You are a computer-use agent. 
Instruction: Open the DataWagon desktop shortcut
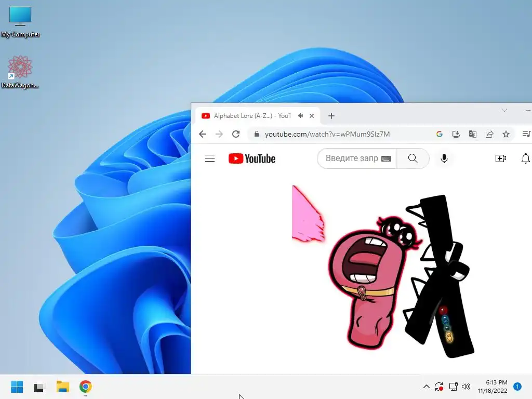tap(20, 72)
